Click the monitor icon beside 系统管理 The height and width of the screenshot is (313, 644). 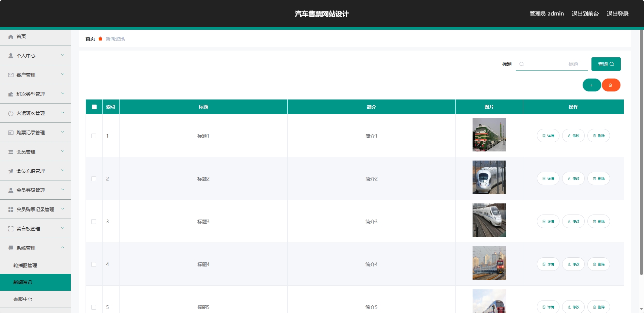[11, 248]
